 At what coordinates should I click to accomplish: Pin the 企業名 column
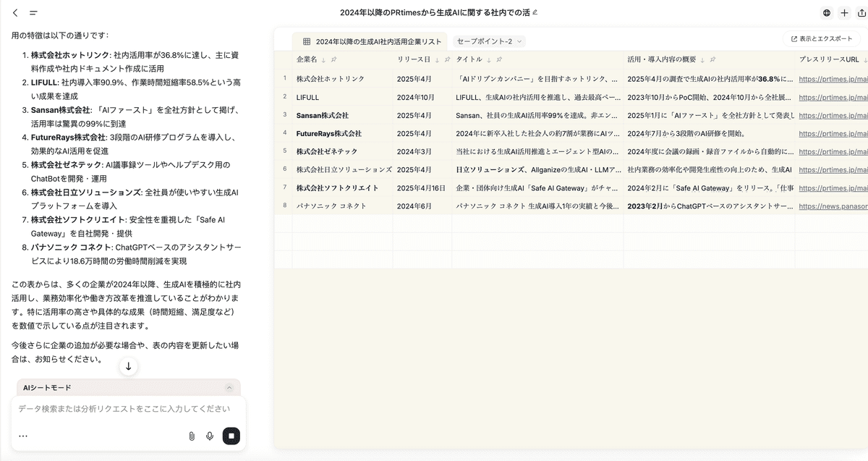[333, 59]
